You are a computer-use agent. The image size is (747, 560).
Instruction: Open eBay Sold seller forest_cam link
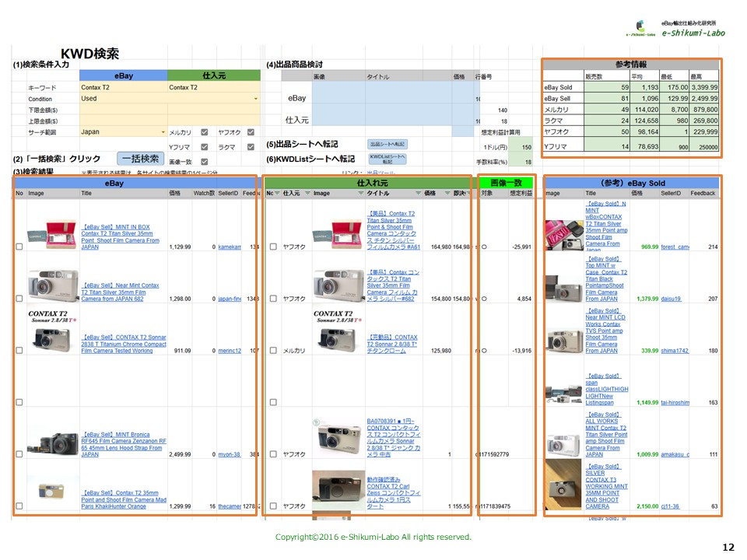click(675, 247)
